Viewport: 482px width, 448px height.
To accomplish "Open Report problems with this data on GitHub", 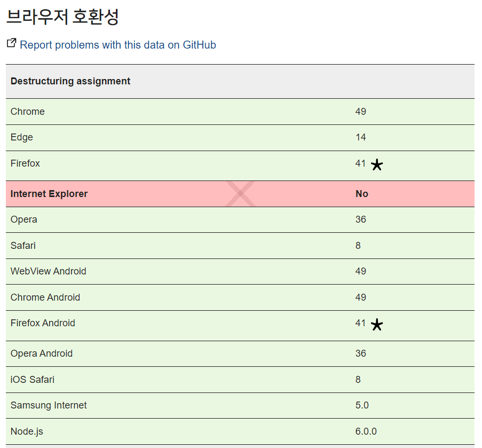I will (x=118, y=45).
